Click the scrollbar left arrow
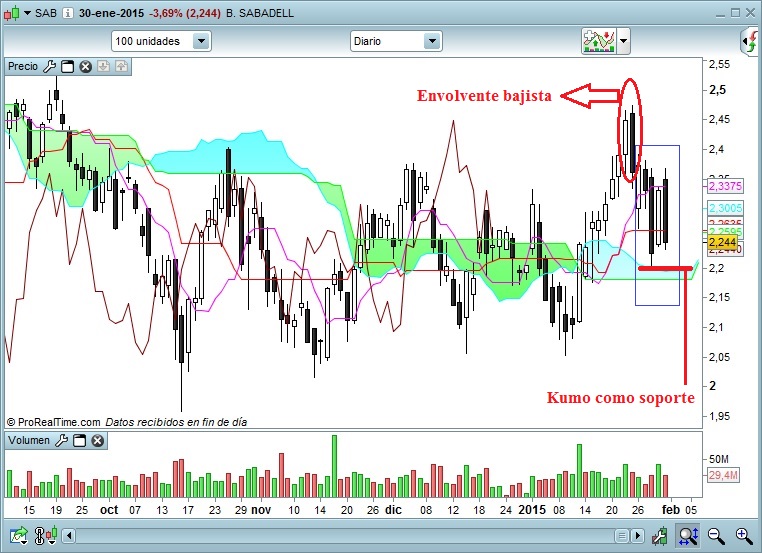This screenshot has height=553, width=762. click(69, 536)
